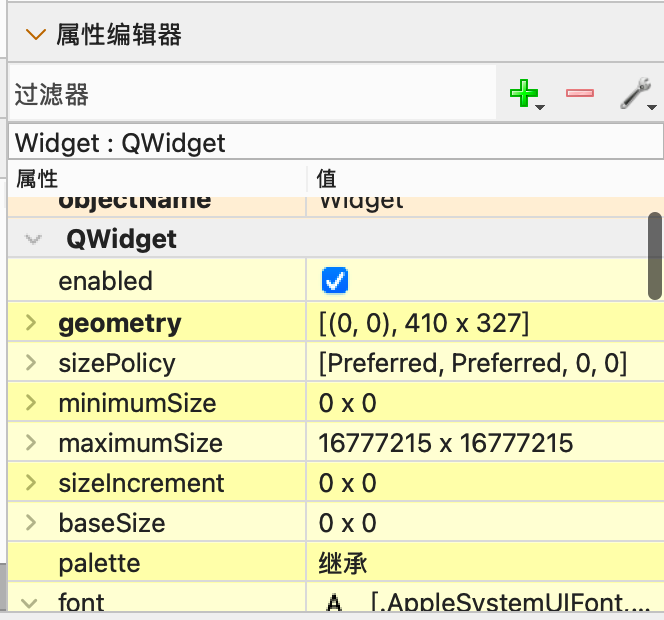Expand the sizeIncrement property
This screenshot has height=620, width=664.
click(31, 482)
